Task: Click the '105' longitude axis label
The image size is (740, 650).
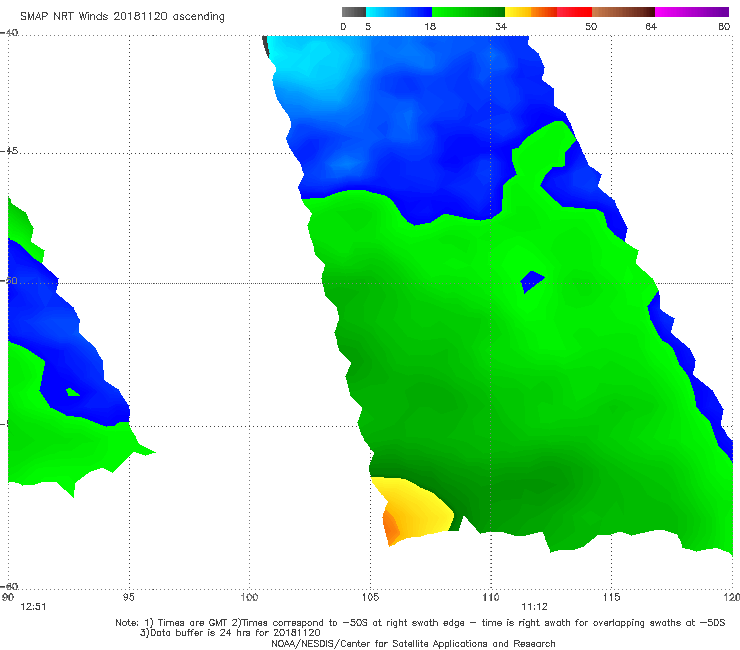Action: click(370, 598)
